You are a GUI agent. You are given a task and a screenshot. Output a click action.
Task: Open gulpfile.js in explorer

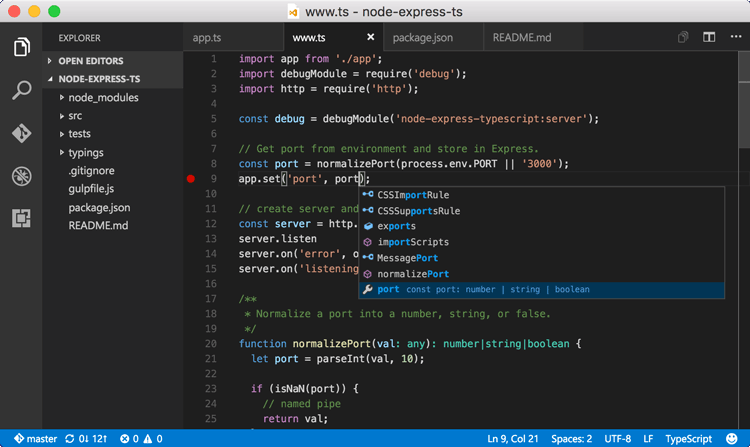coord(113,189)
